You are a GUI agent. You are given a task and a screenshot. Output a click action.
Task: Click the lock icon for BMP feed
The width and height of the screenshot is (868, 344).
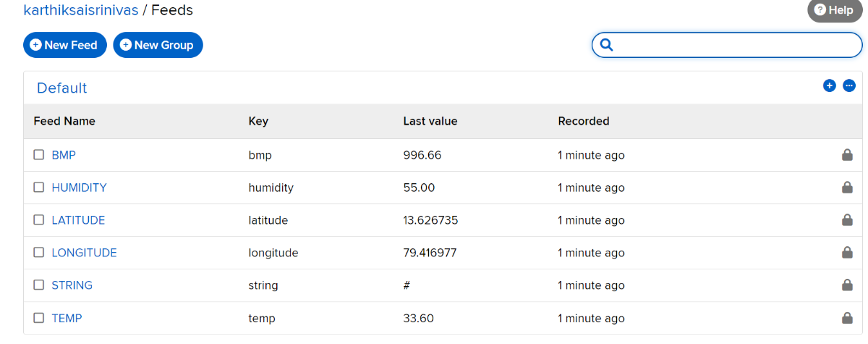coord(847,155)
